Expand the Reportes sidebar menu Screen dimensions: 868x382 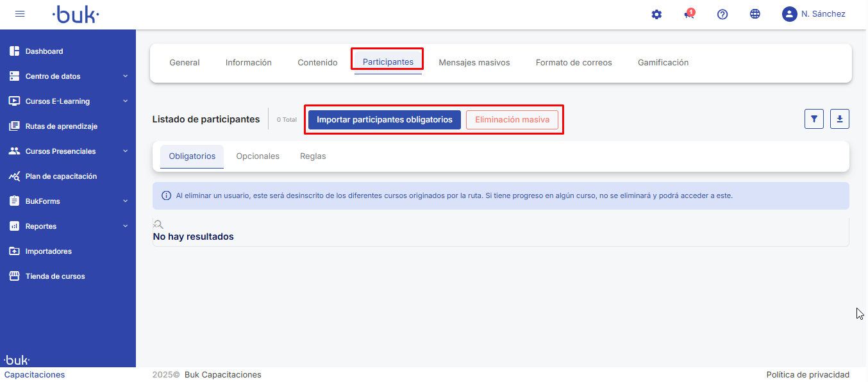pyautogui.click(x=67, y=226)
